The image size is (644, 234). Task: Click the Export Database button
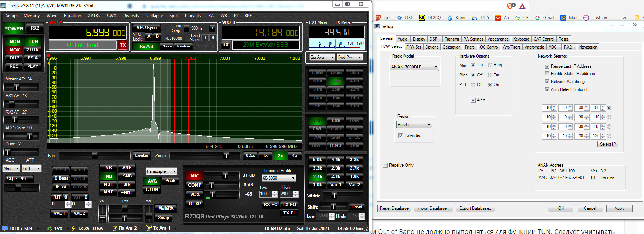coord(476,208)
